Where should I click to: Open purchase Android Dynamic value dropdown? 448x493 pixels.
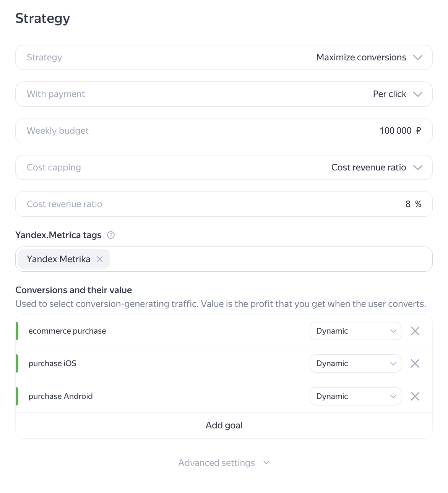pos(355,396)
